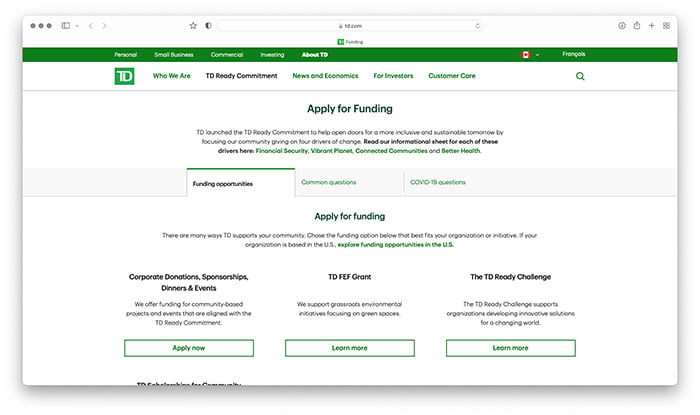
Task: Click the bookmark star icon
Action: [x=193, y=26]
